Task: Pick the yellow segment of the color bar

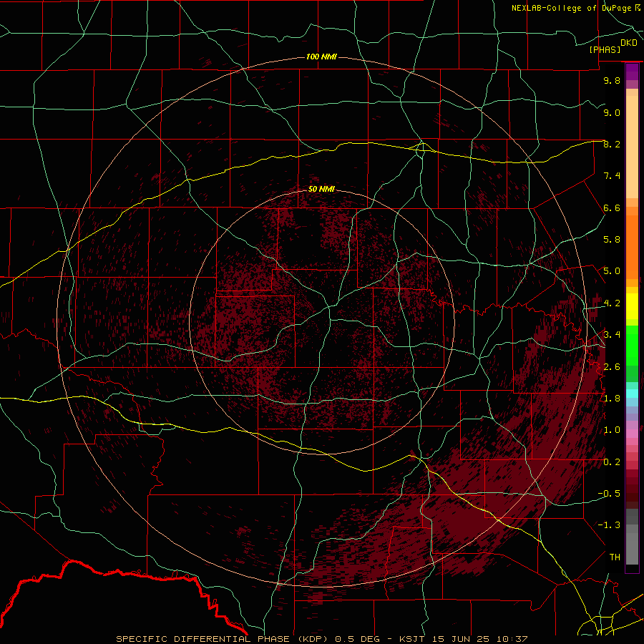Action: (632, 306)
